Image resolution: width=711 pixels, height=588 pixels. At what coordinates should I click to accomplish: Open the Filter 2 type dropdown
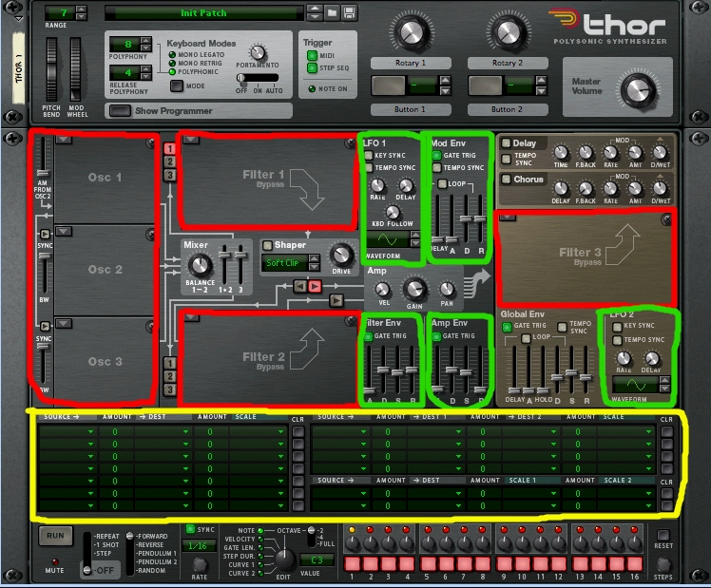[x=191, y=317]
